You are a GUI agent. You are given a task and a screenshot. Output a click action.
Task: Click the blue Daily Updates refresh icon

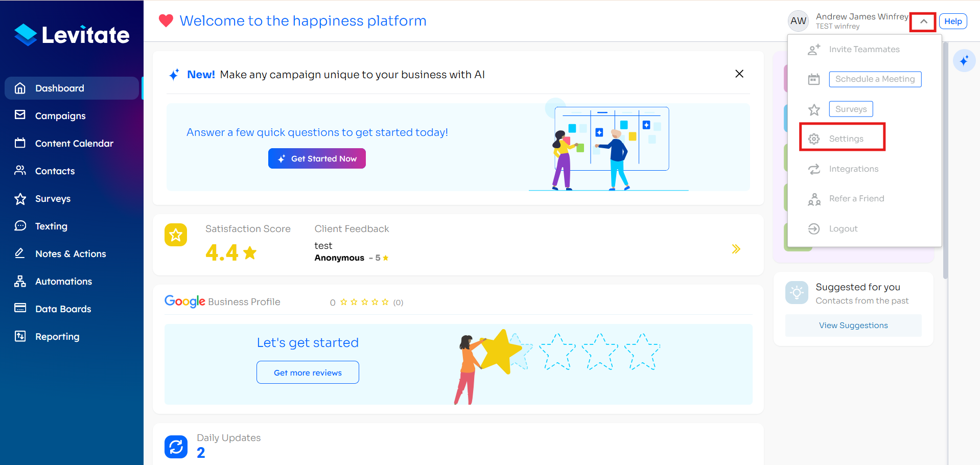[176, 447]
